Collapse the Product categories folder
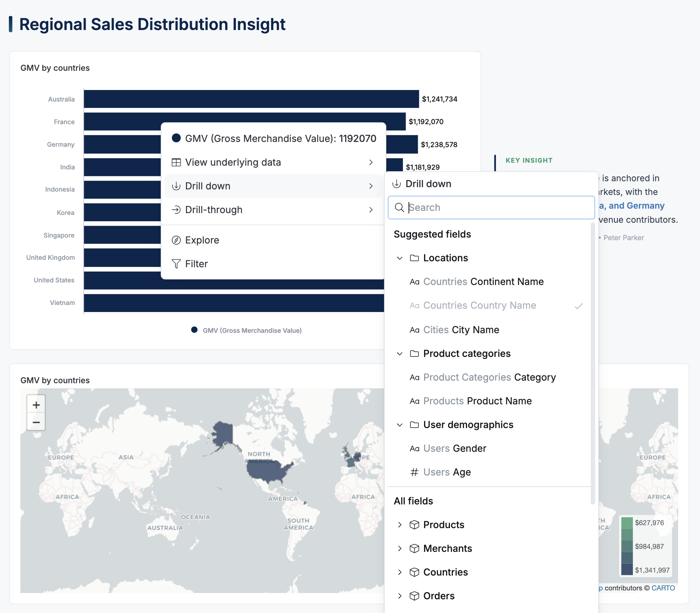Image resolution: width=700 pixels, height=613 pixels. (400, 354)
